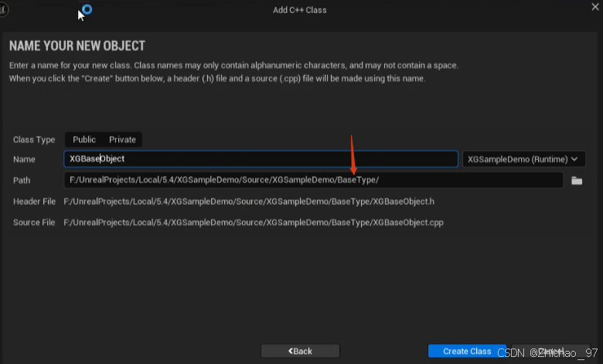Set class type to Public
603x364 pixels.
pos(84,140)
